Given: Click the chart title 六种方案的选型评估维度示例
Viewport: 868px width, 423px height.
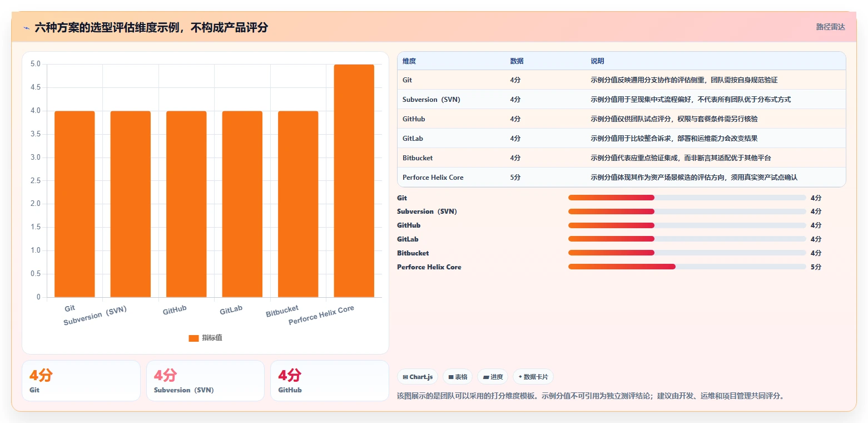Looking at the screenshot, I should (x=151, y=27).
